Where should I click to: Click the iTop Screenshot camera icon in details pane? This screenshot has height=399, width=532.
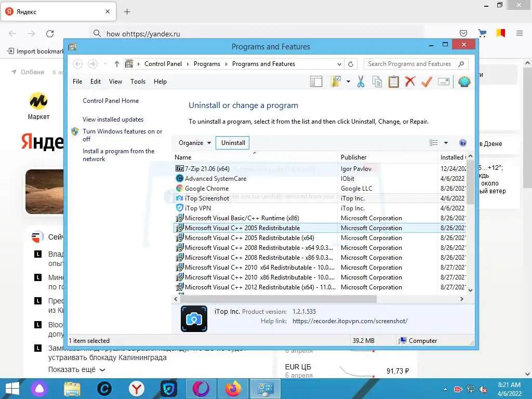point(194,319)
